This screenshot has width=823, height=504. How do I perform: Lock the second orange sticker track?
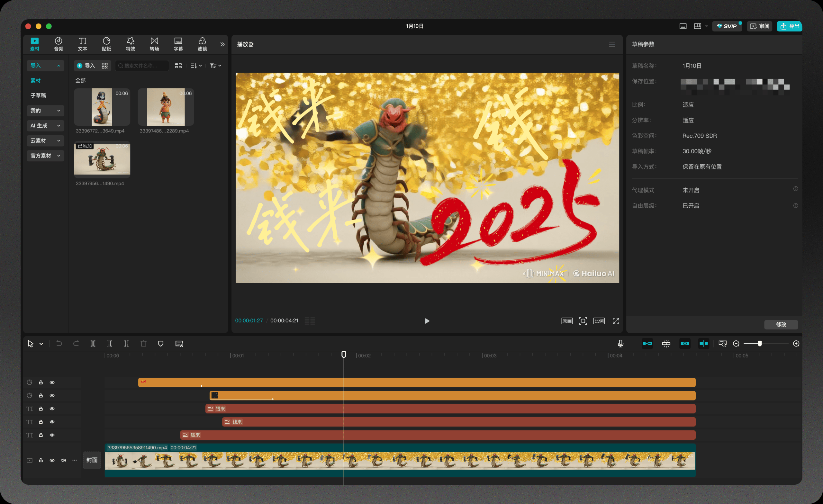[x=41, y=395]
